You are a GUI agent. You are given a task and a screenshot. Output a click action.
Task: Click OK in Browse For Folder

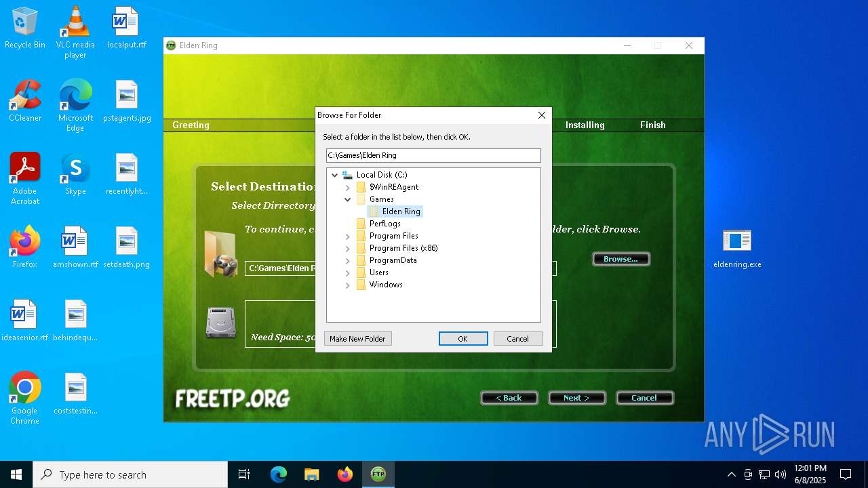pos(463,339)
